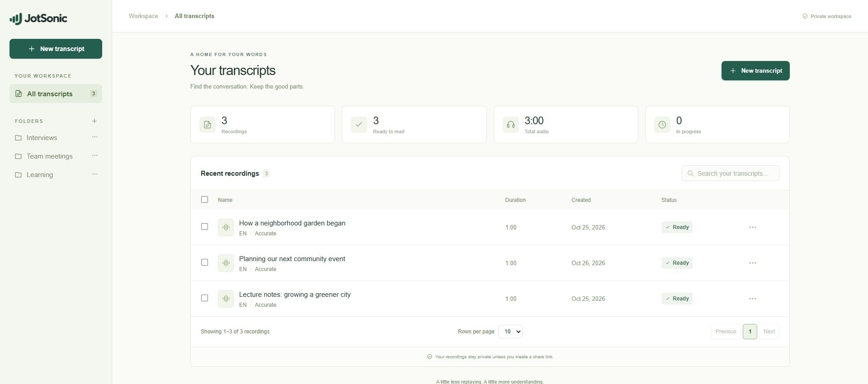Click the Status column header
Viewport: 868px width, 384px height.
click(669, 200)
